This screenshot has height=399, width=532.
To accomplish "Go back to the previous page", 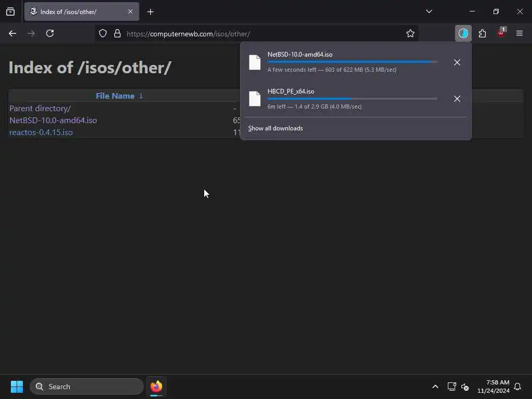I will coord(12,33).
